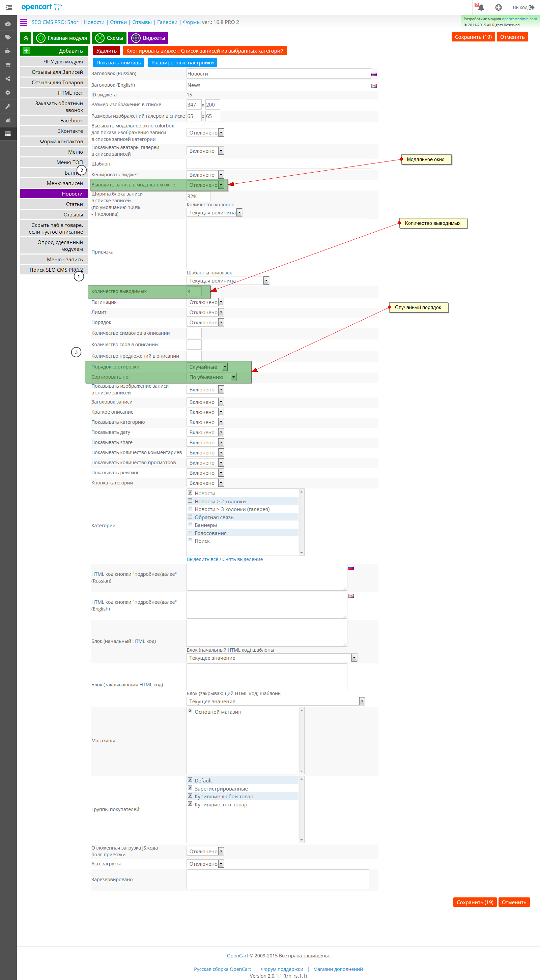
Task: Switch to the 'Схемы' tab
Action: tap(109, 38)
